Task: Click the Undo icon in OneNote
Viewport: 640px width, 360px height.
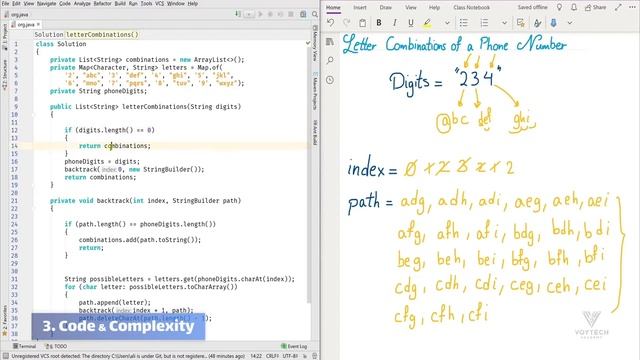Action: point(331,23)
